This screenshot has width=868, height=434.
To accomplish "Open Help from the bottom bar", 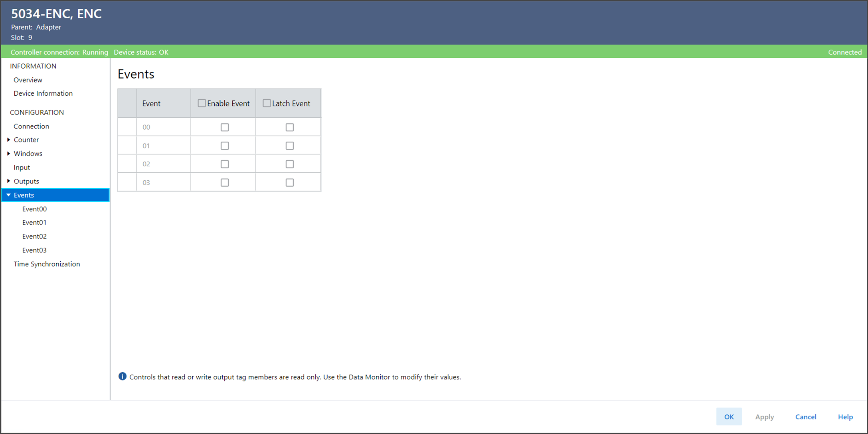I will click(845, 416).
